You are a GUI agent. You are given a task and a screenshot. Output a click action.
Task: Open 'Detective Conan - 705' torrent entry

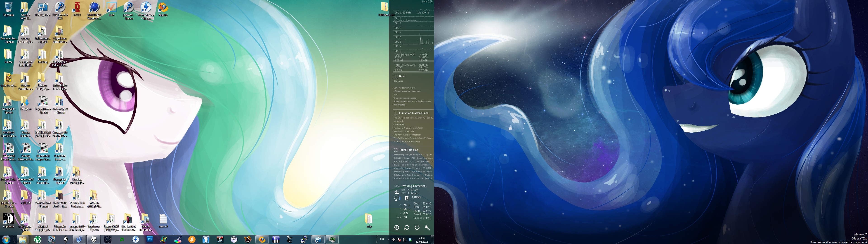[x=413, y=158]
